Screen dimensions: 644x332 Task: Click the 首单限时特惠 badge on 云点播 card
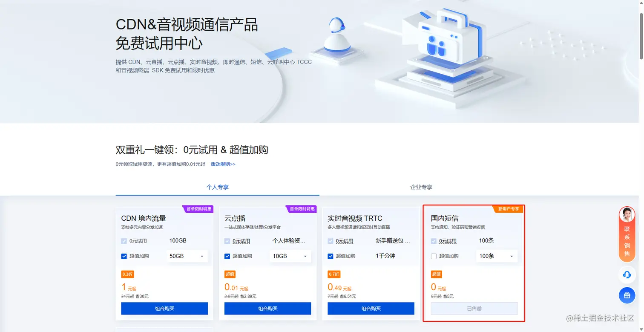301,209
